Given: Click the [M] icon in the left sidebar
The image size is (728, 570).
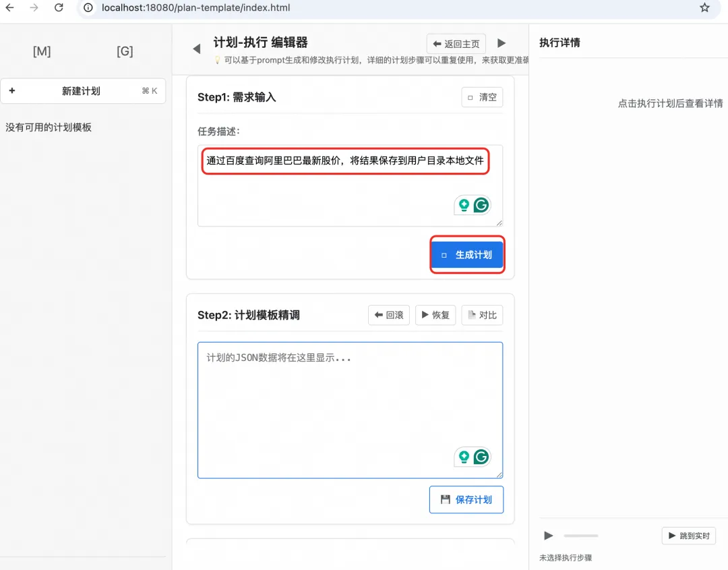Looking at the screenshot, I should (x=42, y=51).
